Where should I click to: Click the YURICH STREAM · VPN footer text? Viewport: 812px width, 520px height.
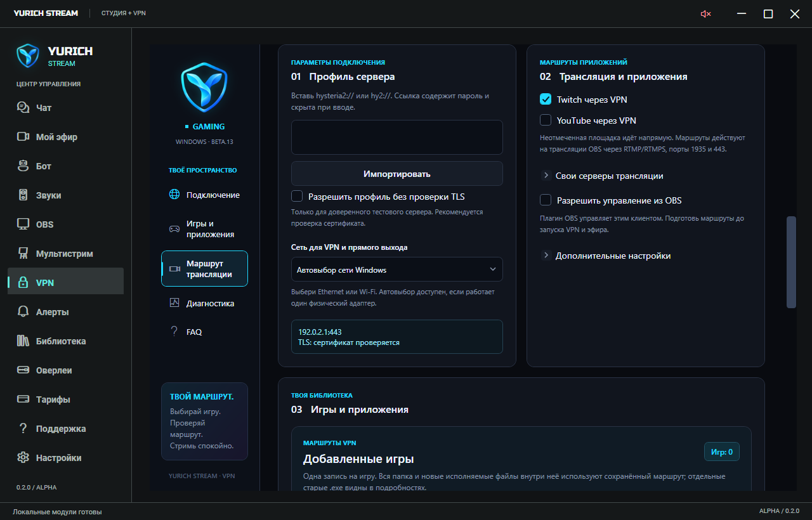pos(202,476)
